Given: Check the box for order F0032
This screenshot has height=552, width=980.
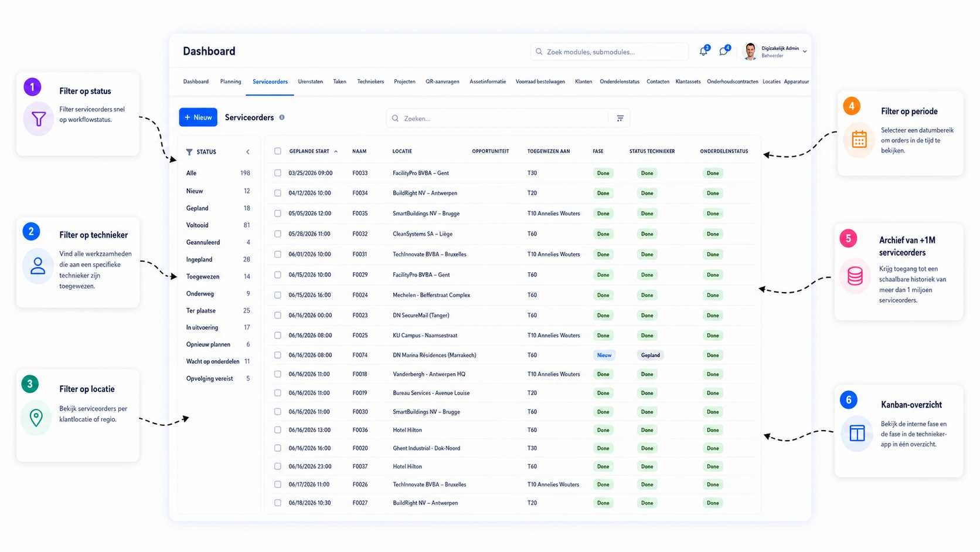Looking at the screenshot, I should pyautogui.click(x=278, y=234).
